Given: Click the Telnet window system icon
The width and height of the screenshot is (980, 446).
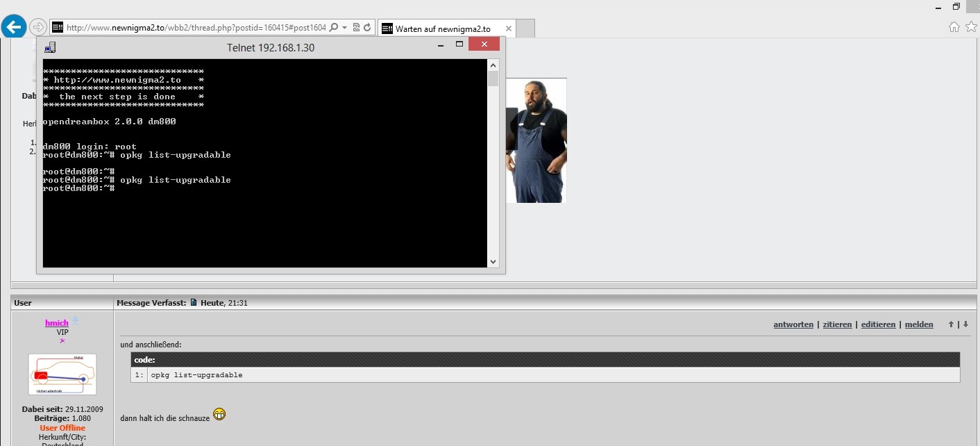Looking at the screenshot, I should coord(50,47).
